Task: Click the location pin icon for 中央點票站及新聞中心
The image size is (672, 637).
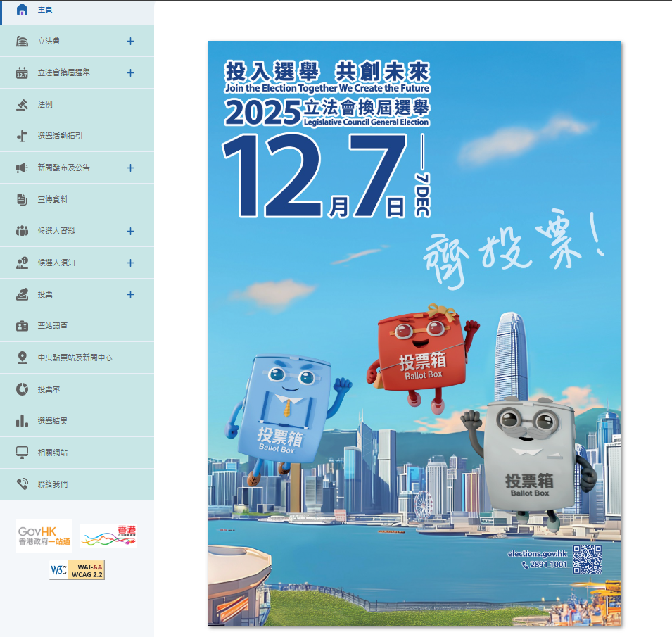Action: (x=22, y=358)
